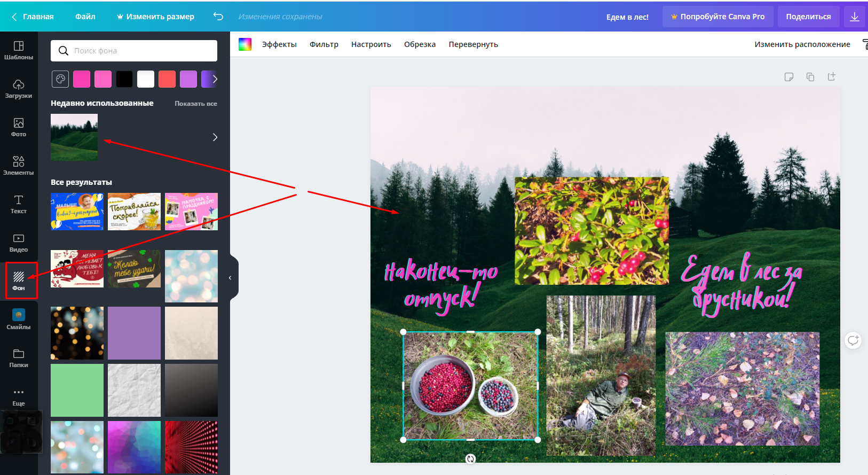The height and width of the screenshot is (475, 868).
Task: Choose the crumpled white paper background
Action: coord(134,390)
